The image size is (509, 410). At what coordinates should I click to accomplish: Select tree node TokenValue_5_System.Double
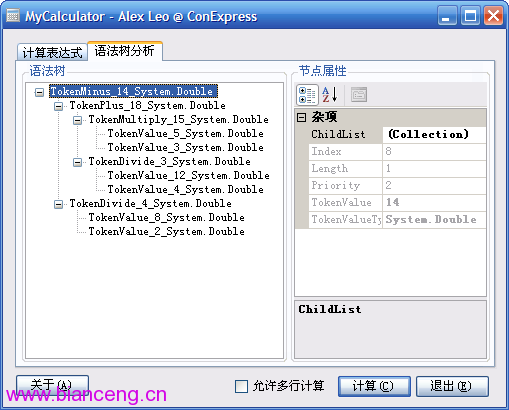pos(185,133)
